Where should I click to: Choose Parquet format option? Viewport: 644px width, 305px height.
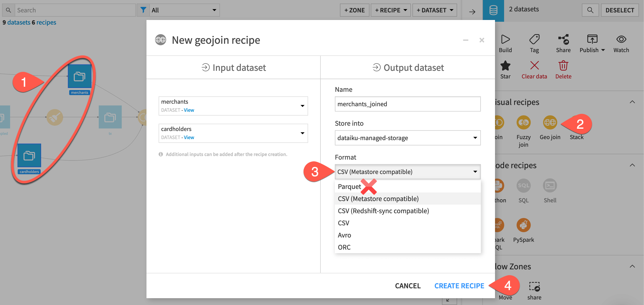pyautogui.click(x=408, y=186)
